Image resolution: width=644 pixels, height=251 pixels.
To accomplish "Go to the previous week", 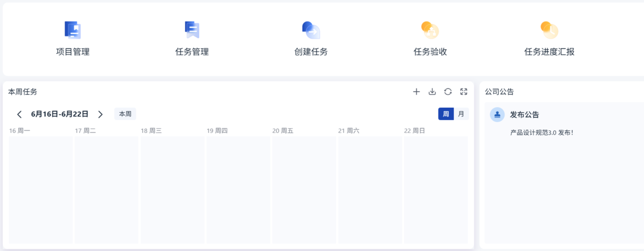I will 20,114.
